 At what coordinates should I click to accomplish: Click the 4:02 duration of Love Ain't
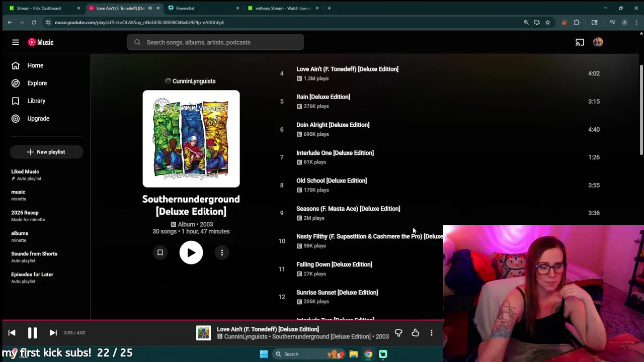594,73
